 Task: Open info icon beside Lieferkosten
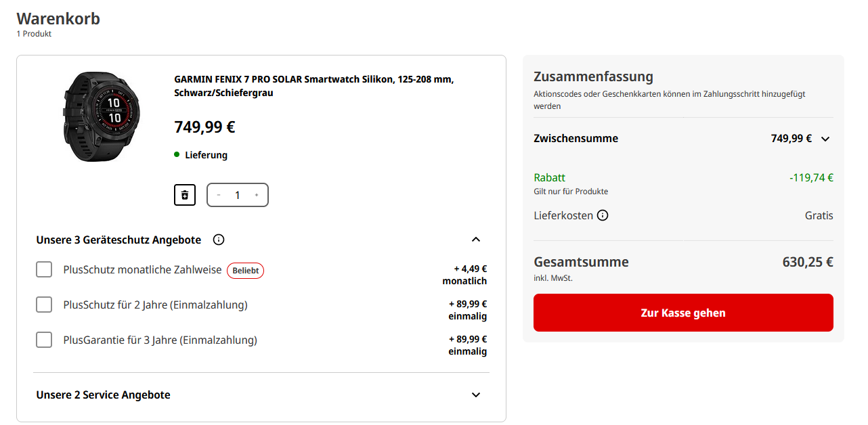[x=603, y=216]
